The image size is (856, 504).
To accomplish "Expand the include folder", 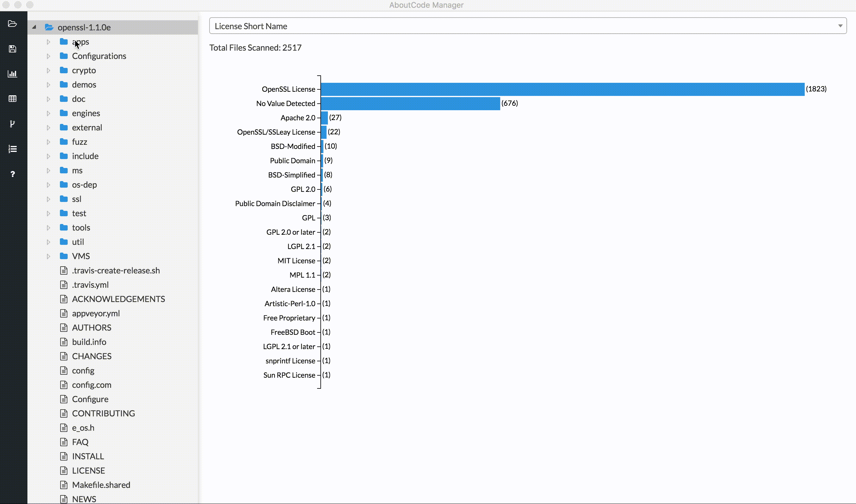I will (x=48, y=156).
